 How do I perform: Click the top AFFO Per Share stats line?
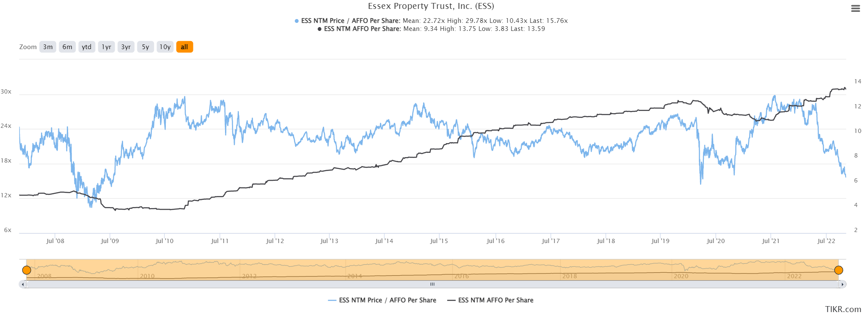pos(431,29)
